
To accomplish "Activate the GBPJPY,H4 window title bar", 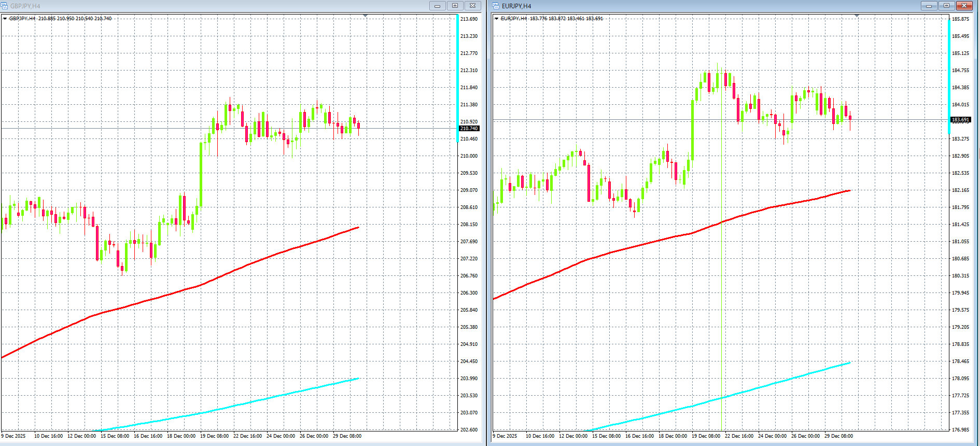I will [x=207, y=6].
